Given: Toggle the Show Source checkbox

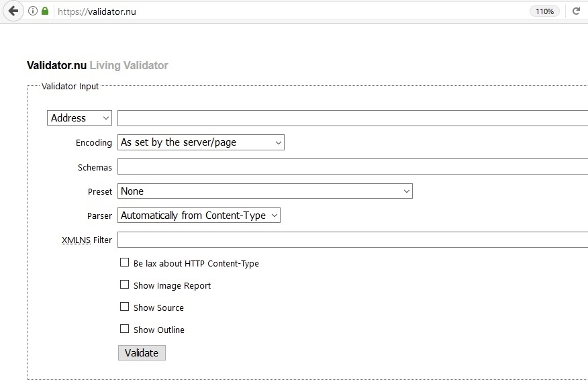Looking at the screenshot, I should point(124,307).
